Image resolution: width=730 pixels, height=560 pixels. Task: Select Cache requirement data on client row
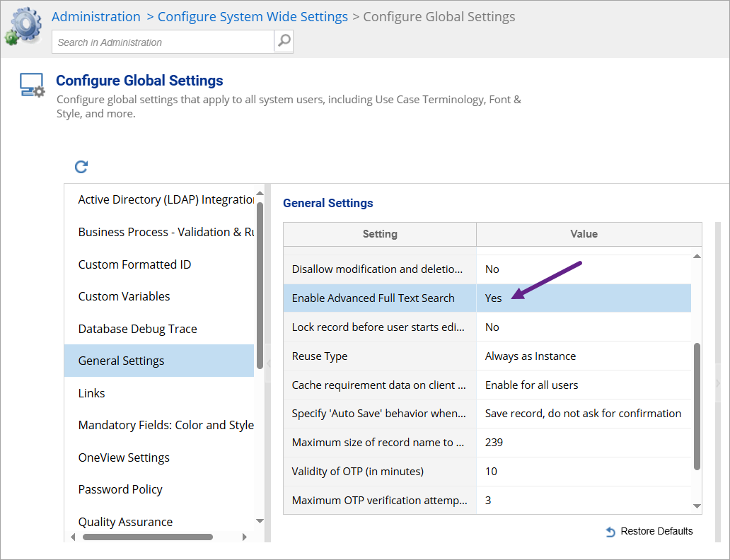pyautogui.click(x=487, y=385)
